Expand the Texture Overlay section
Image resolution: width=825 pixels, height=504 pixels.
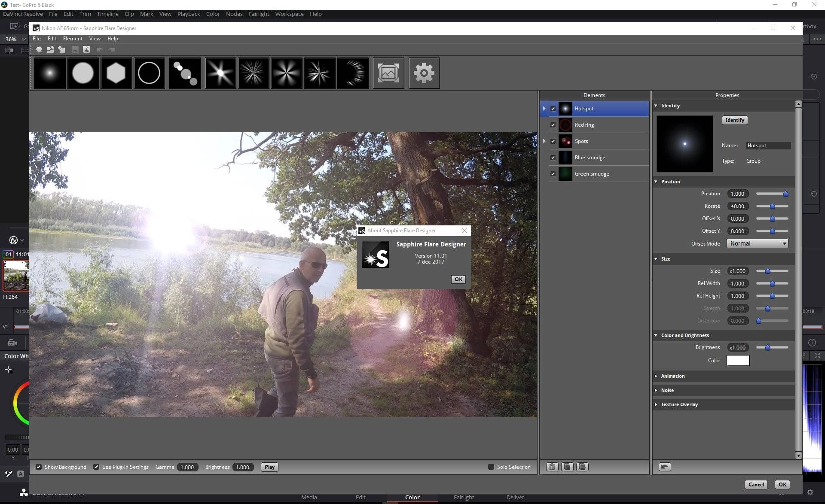pyautogui.click(x=656, y=404)
